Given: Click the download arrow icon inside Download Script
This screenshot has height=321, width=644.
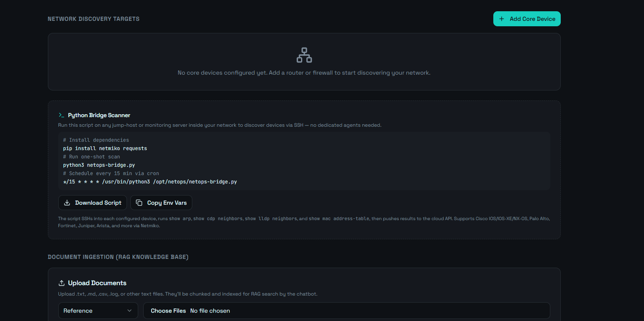Looking at the screenshot, I should pos(67,203).
